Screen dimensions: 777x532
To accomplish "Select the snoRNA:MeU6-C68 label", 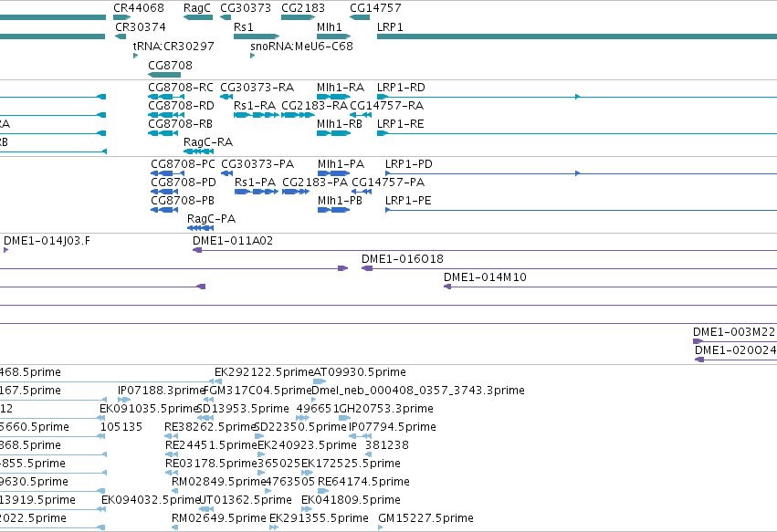I will tap(301, 46).
